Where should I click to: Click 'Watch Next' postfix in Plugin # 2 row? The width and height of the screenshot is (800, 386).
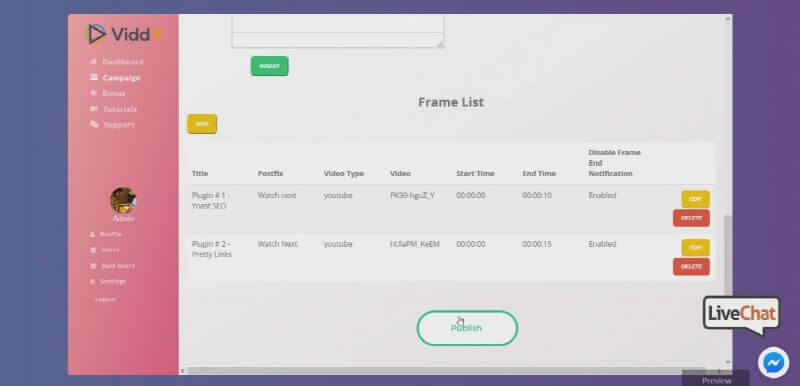tap(277, 244)
